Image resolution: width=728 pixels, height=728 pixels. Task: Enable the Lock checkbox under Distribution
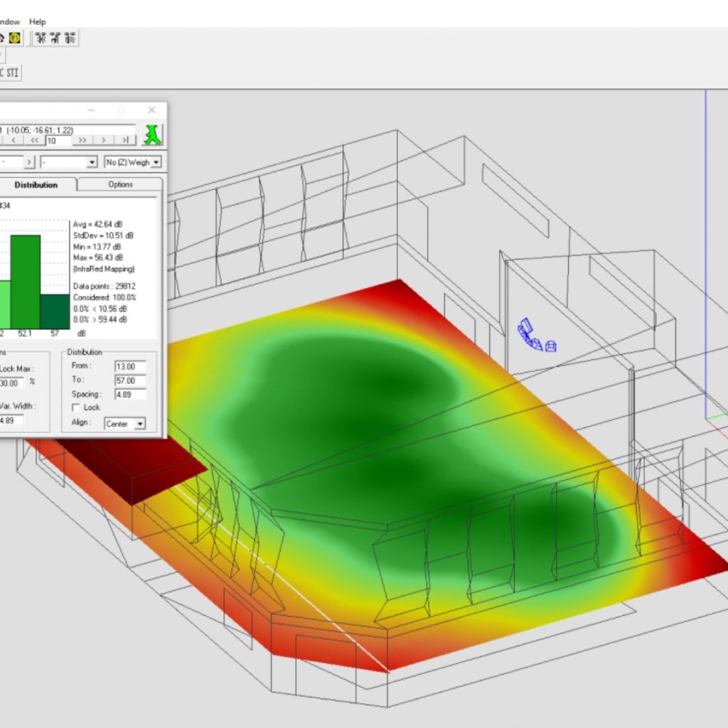pos(76,407)
